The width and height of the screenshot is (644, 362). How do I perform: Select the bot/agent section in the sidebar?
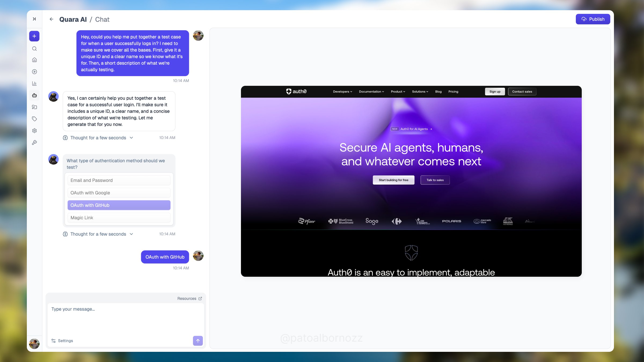[x=34, y=95]
